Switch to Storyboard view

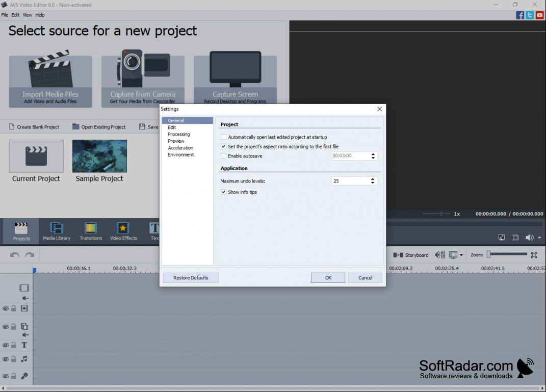pyautogui.click(x=411, y=255)
